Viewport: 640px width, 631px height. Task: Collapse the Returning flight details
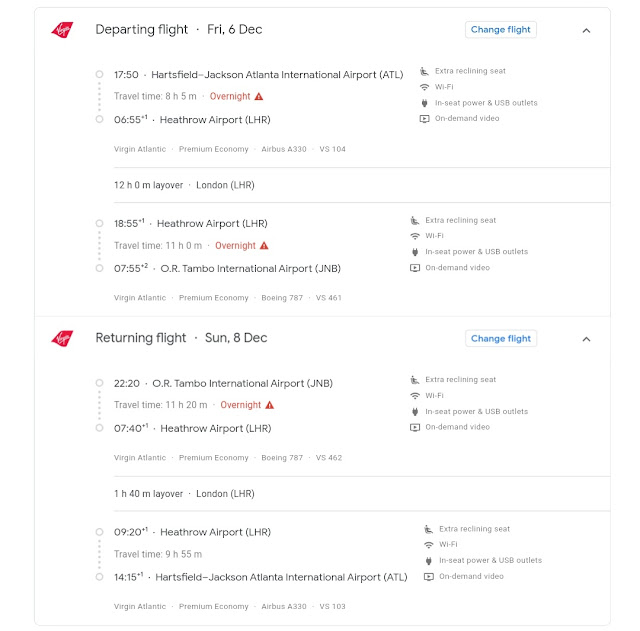(586, 339)
